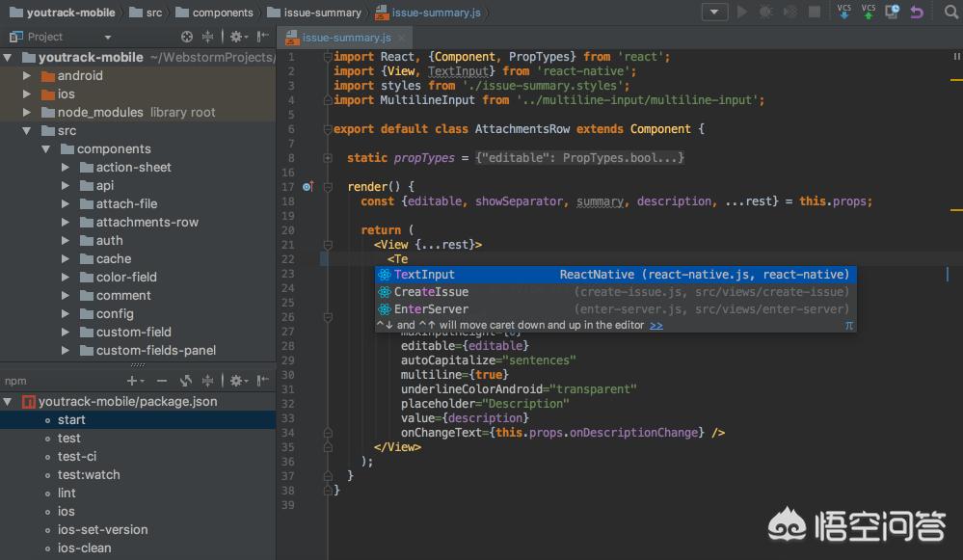Open Project panel gear settings
This screenshot has height=560, width=963.
click(x=238, y=37)
